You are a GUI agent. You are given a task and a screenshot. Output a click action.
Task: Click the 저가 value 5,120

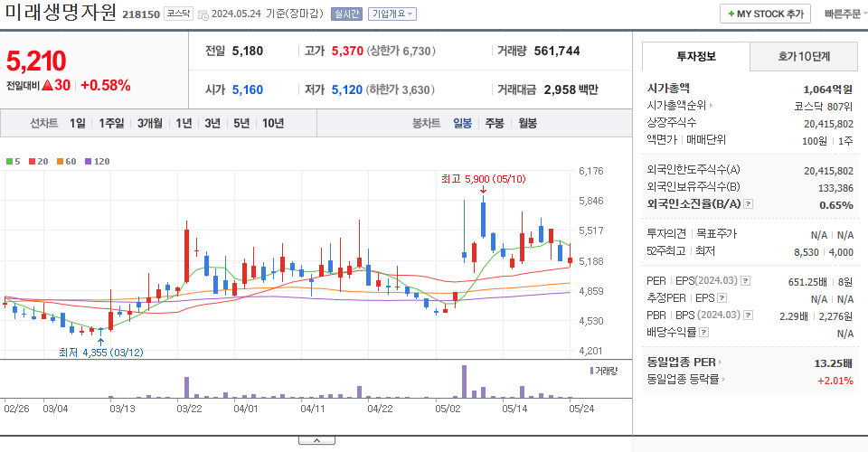tap(346, 89)
